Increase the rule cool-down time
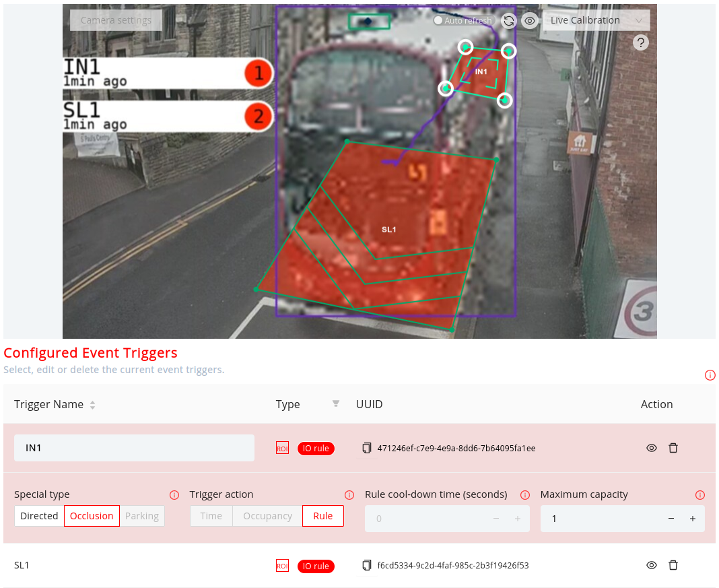The image size is (719, 588). pyautogui.click(x=518, y=519)
